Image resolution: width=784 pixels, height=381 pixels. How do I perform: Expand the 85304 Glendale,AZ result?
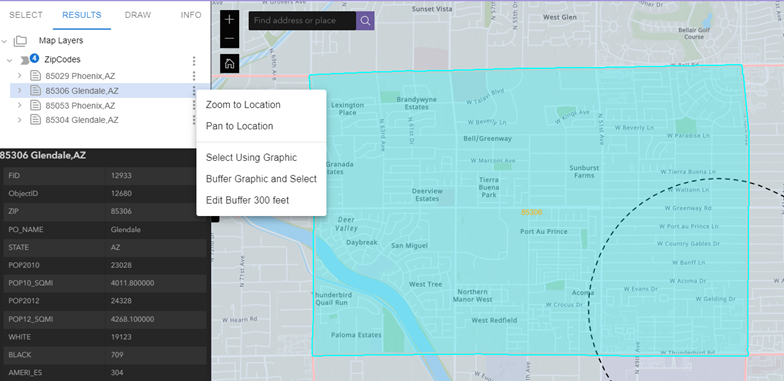tap(20, 120)
